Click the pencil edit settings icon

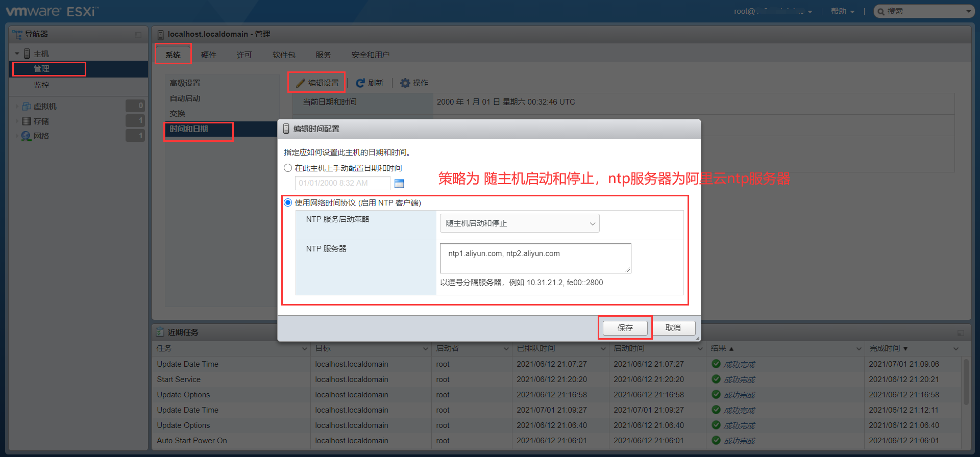301,83
